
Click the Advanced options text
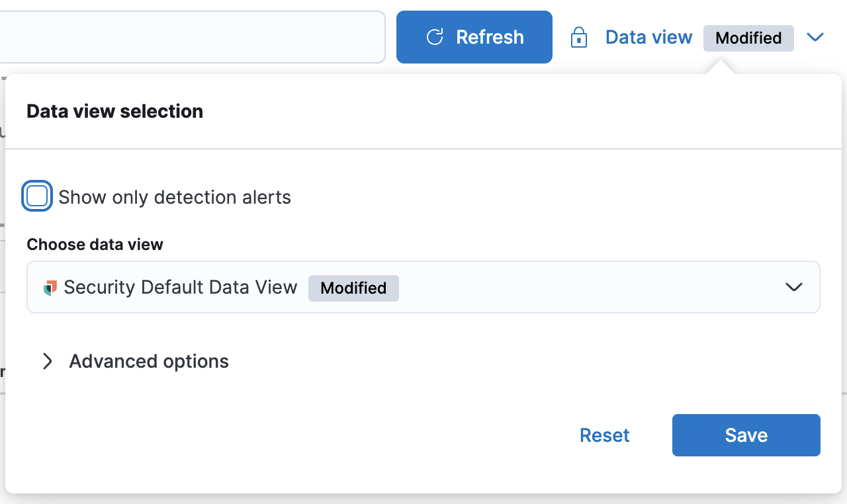click(149, 361)
